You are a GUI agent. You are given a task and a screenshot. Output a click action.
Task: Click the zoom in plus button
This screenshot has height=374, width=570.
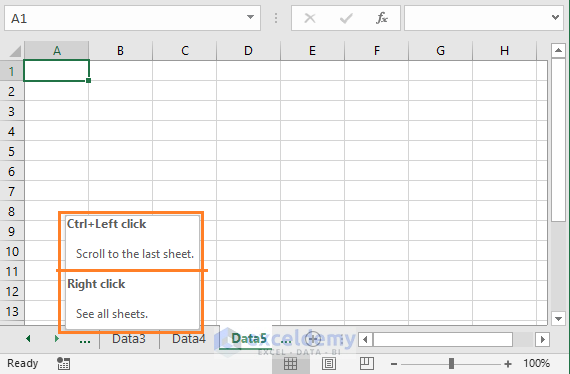pyautogui.click(x=508, y=363)
